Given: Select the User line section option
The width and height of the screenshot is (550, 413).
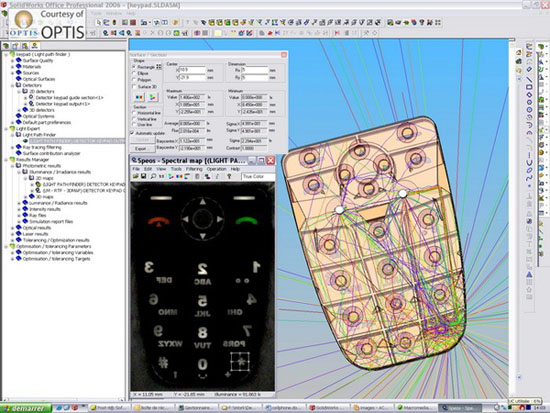Looking at the screenshot, I should tap(134, 125).
